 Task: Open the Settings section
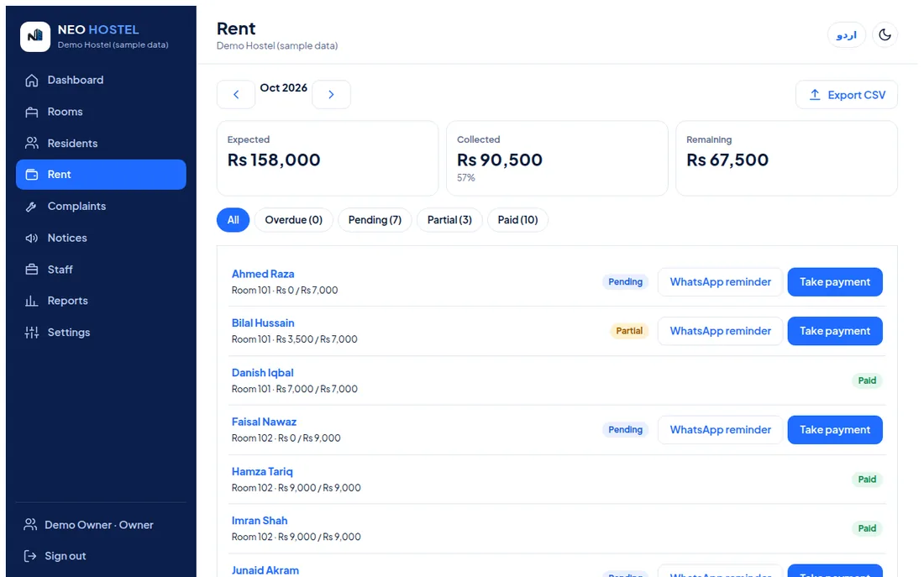[101, 333]
